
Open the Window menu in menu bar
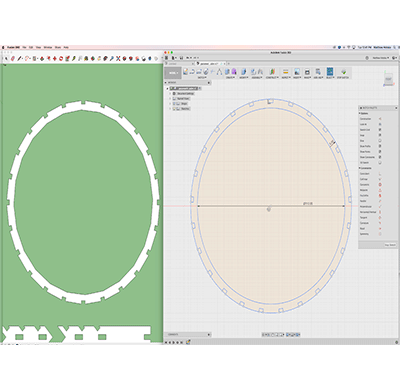48,47
